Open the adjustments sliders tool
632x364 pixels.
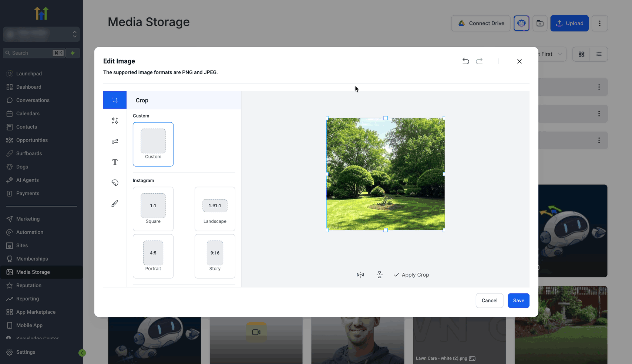tap(115, 142)
